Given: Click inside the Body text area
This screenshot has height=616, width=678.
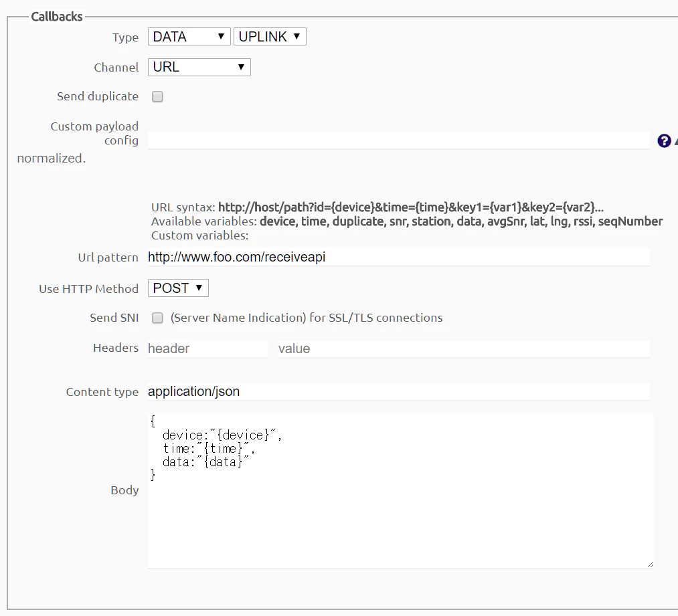Looking at the screenshot, I should (401, 491).
